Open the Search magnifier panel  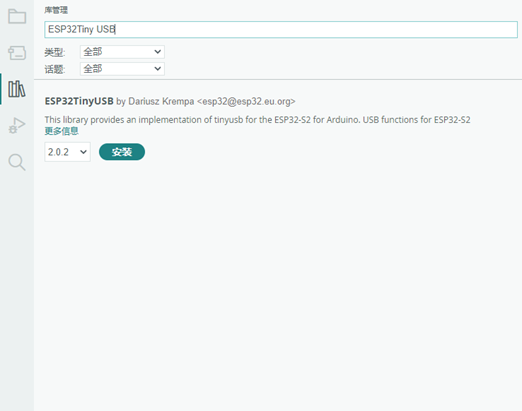17,162
